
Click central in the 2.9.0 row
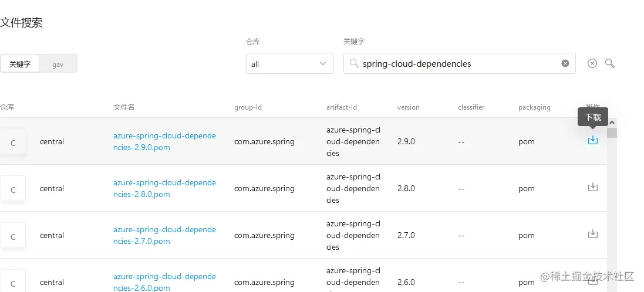pos(52,141)
